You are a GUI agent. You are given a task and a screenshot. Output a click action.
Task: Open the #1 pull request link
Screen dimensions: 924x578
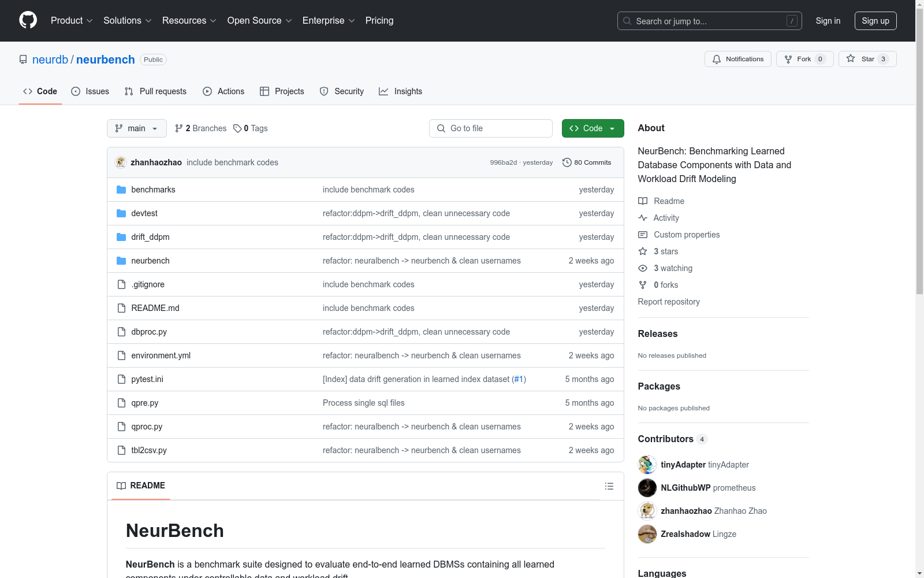[x=519, y=379]
